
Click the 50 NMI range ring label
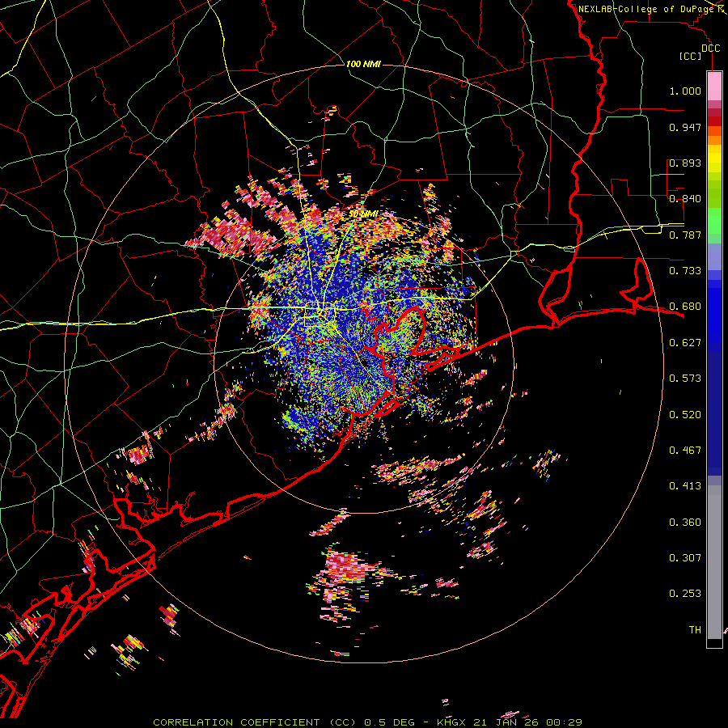362,214
